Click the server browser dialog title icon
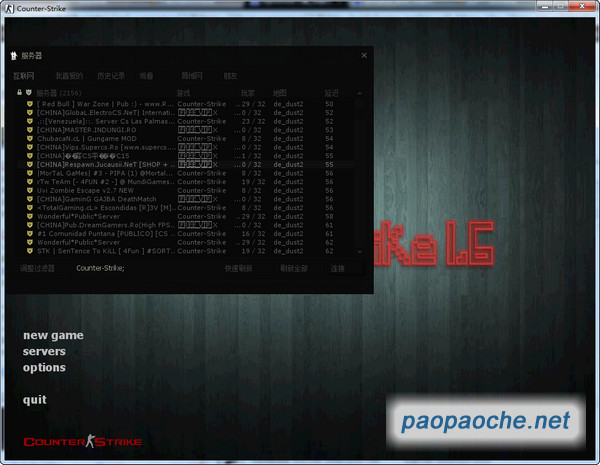 tap(14, 56)
